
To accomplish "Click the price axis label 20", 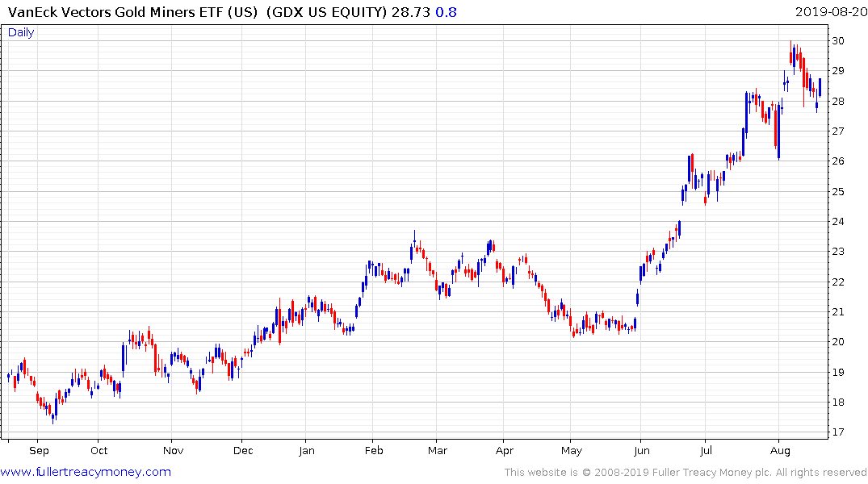I will click(837, 342).
